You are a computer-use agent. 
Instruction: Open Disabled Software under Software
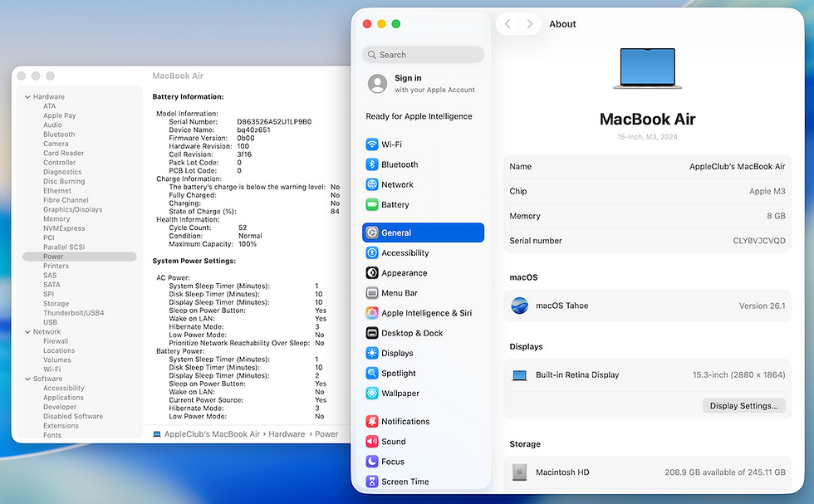[x=73, y=416]
